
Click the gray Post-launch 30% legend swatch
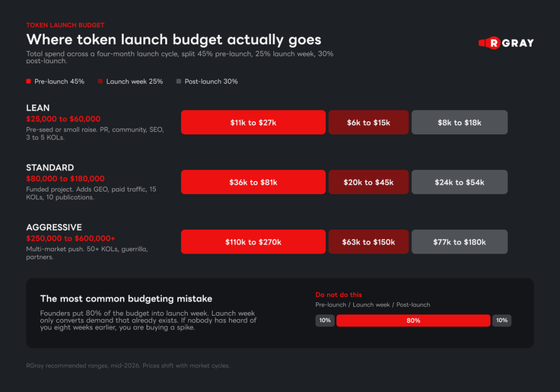click(179, 81)
